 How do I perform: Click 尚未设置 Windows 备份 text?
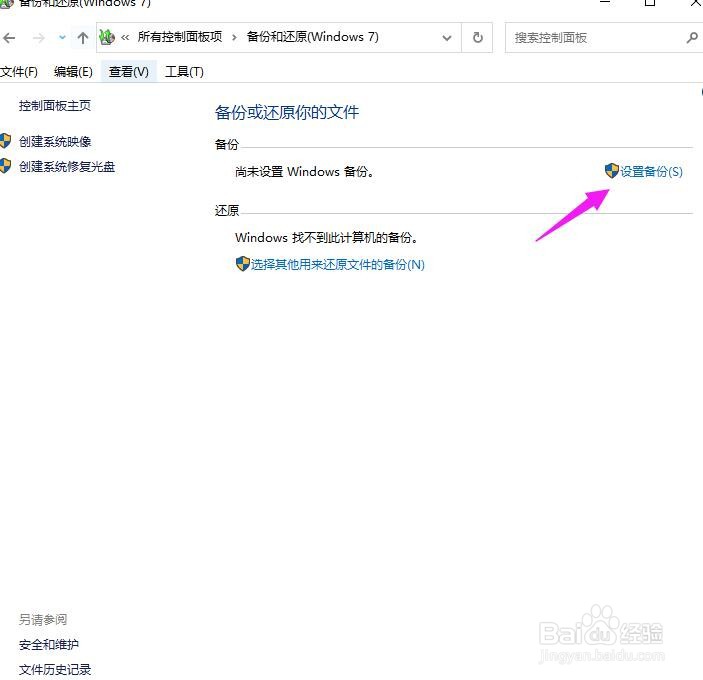tap(305, 172)
